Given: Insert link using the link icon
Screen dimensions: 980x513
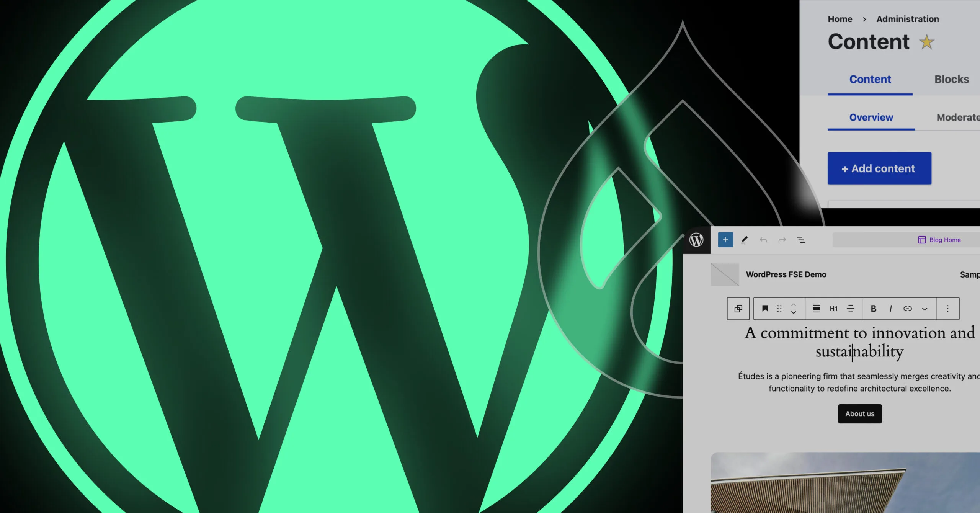Looking at the screenshot, I should [x=908, y=309].
